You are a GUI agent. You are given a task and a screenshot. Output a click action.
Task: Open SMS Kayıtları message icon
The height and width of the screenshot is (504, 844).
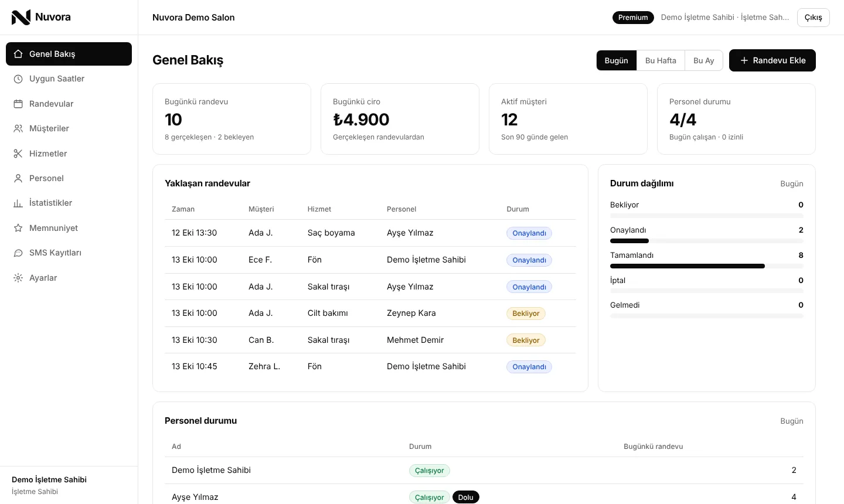tap(18, 253)
